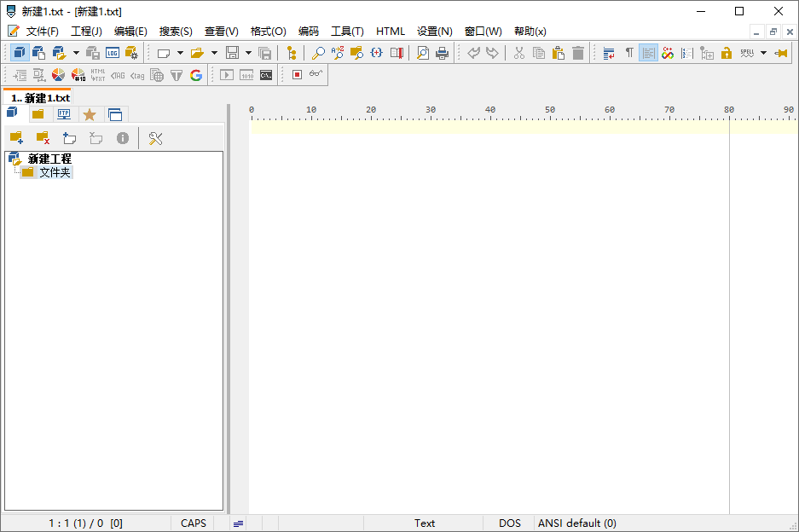This screenshot has height=532, width=799.
Task: Click the ANSI default encoding status field
Action: [x=576, y=523]
